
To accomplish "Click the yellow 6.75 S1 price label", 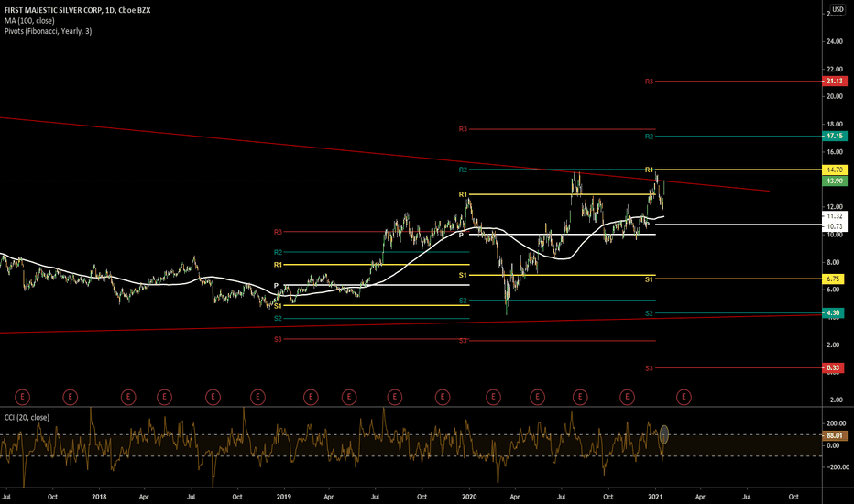I will [x=833, y=279].
